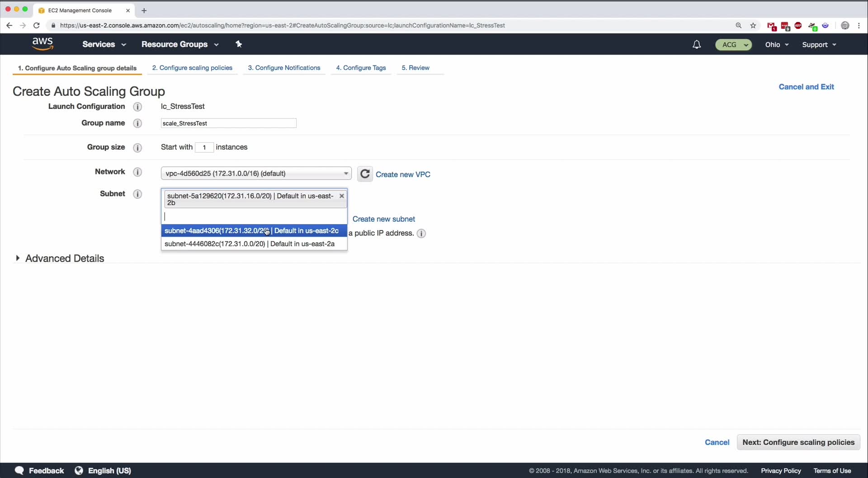
Task: Show info icon next to Group size
Action: pos(138,148)
